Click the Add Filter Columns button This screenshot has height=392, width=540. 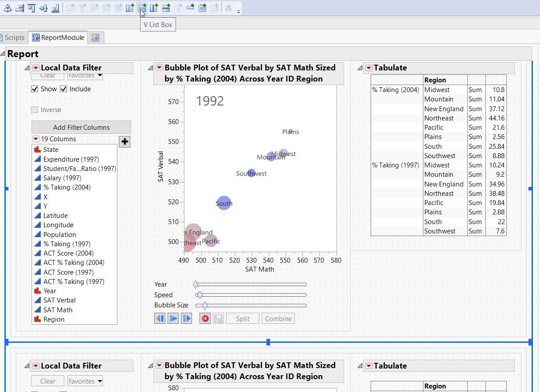[81, 127]
